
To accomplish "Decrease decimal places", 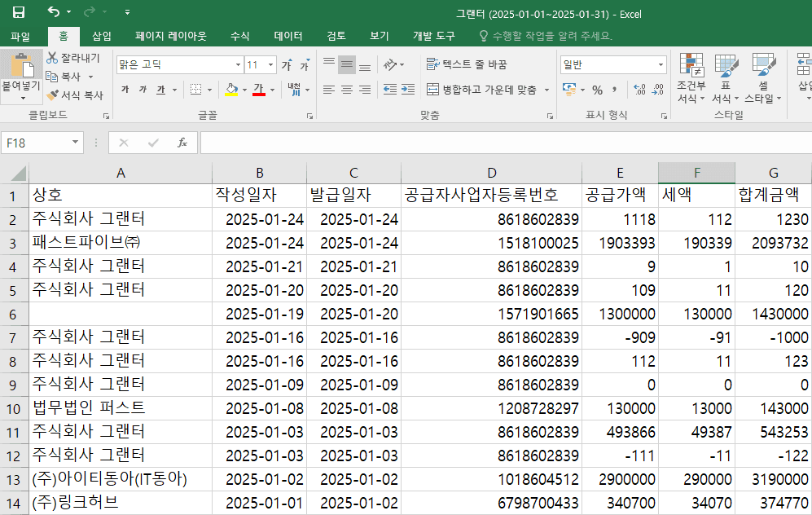I will coord(658,90).
